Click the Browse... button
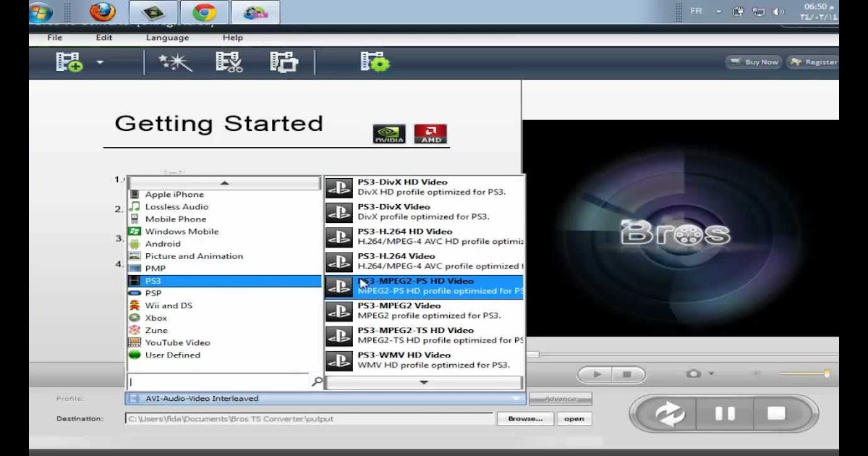The image size is (868, 456). point(525,418)
